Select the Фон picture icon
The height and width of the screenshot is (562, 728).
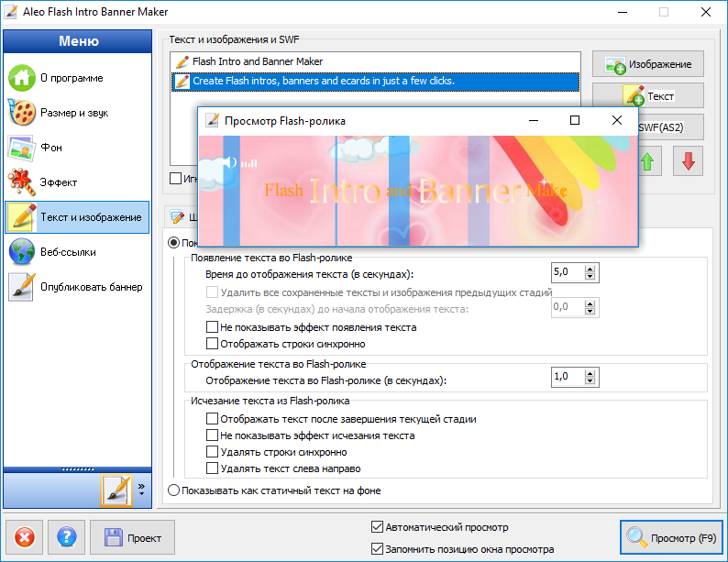(x=22, y=148)
